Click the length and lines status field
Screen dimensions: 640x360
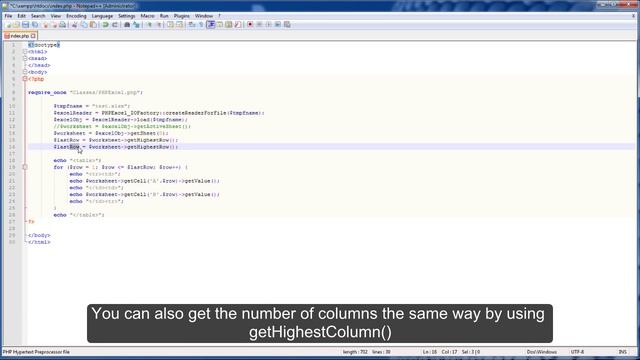coord(367,352)
